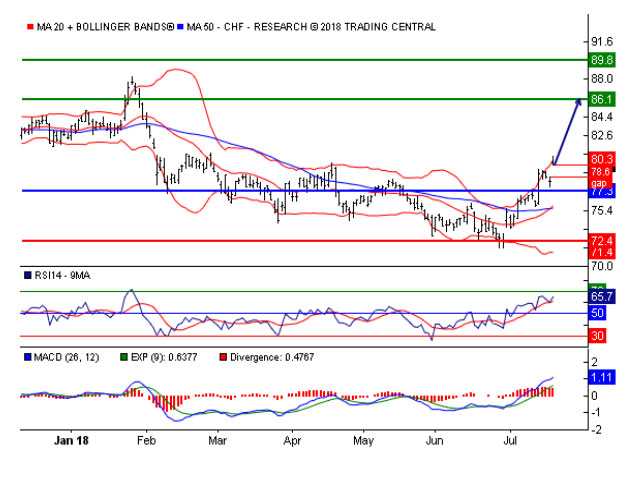
Task: Click the green EXP (9) legend square
Action: [124, 356]
